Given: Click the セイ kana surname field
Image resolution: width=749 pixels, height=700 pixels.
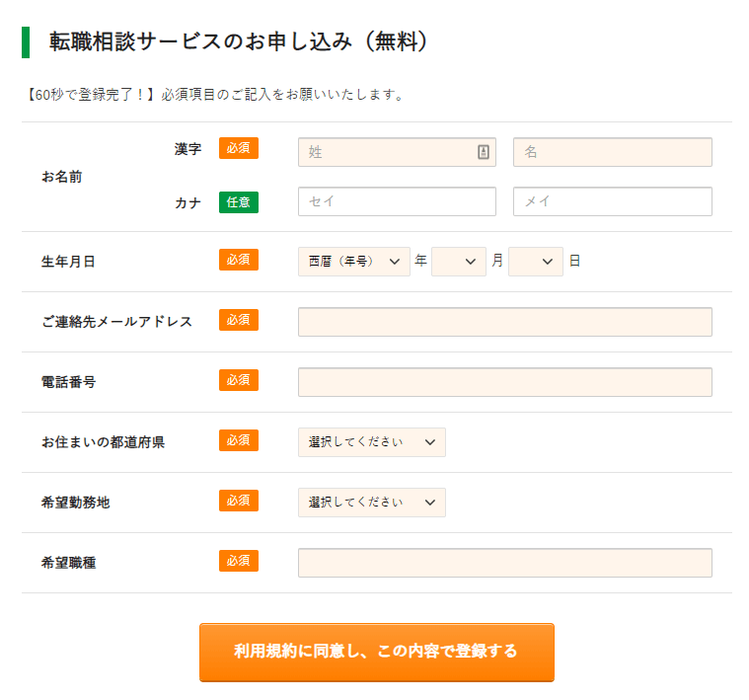Looking at the screenshot, I should (397, 201).
